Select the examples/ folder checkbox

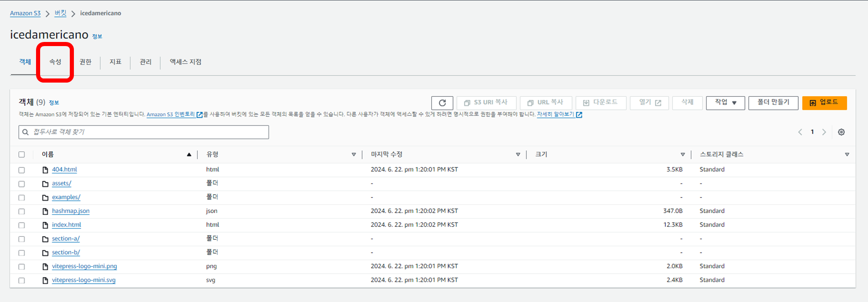[x=21, y=198]
